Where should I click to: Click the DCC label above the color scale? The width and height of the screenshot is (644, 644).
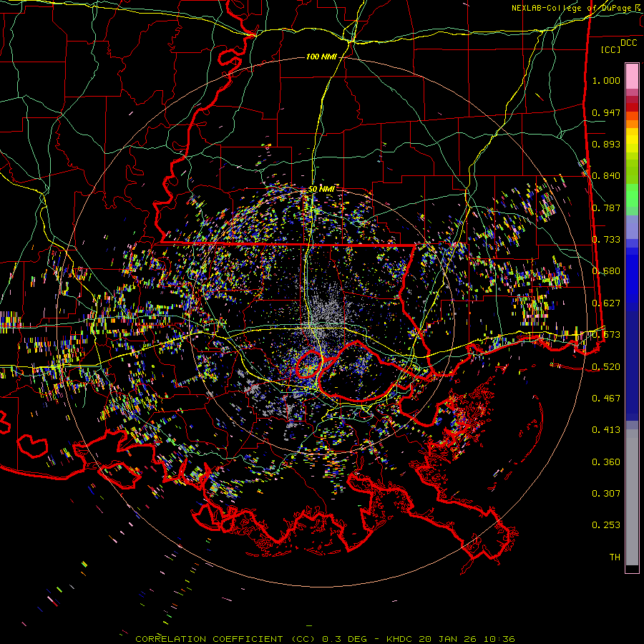pyautogui.click(x=628, y=43)
